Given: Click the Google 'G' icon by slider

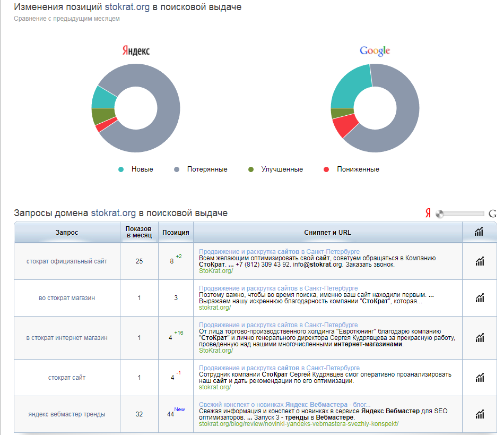Looking at the screenshot, I should pyautogui.click(x=492, y=214).
